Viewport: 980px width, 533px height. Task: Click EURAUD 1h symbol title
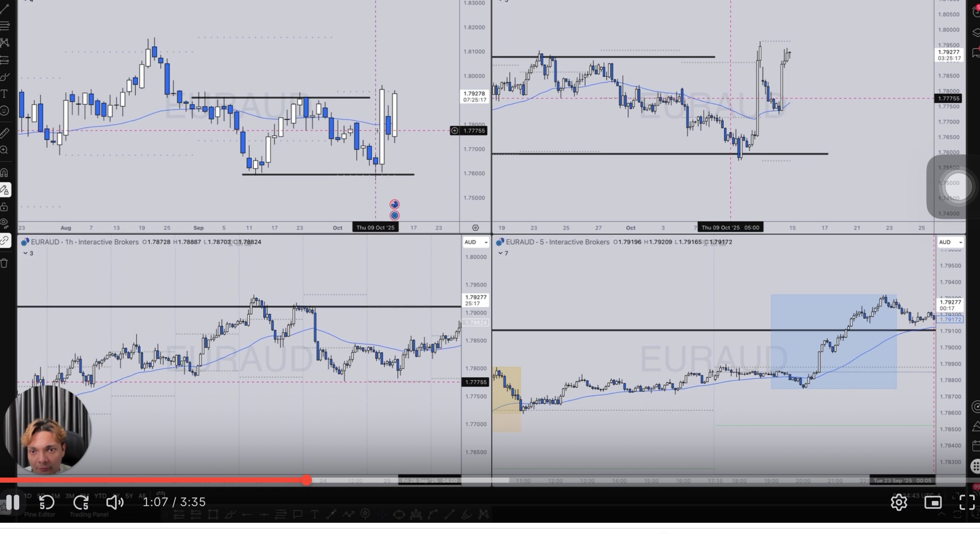click(x=45, y=242)
